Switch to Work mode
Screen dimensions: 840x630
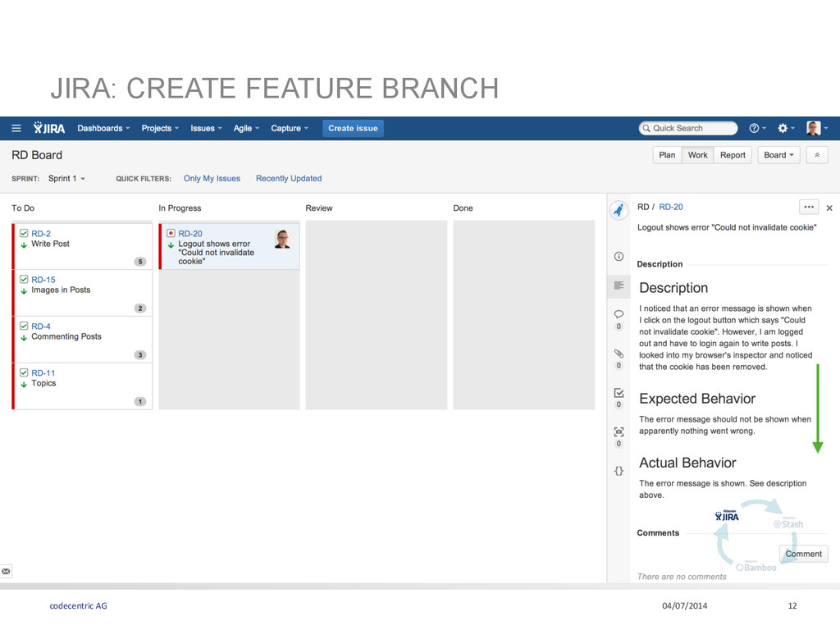(x=697, y=155)
